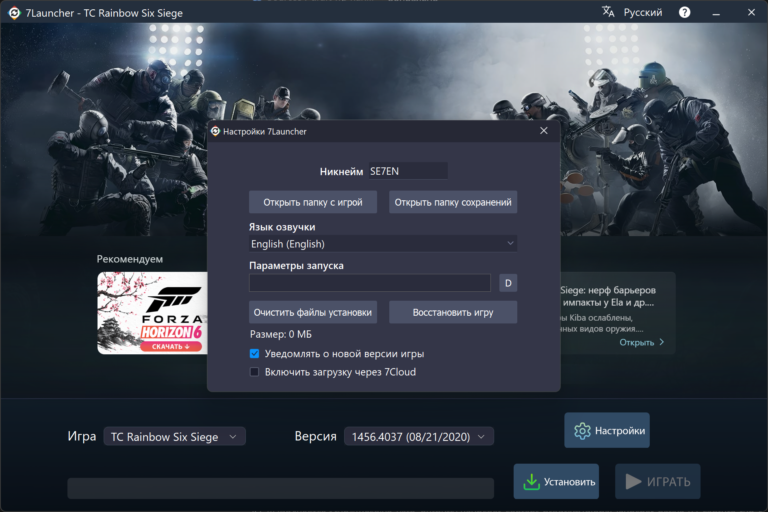768x512 pixels.
Task: Enable Включить загрузку через 7Cloud checkbox
Action: coord(254,372)
